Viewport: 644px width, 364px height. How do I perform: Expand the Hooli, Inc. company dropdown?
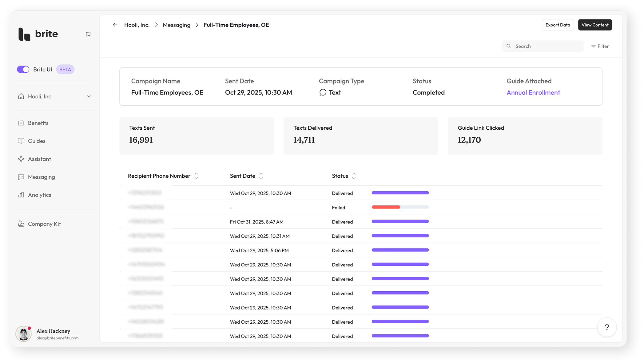[89, 97]
